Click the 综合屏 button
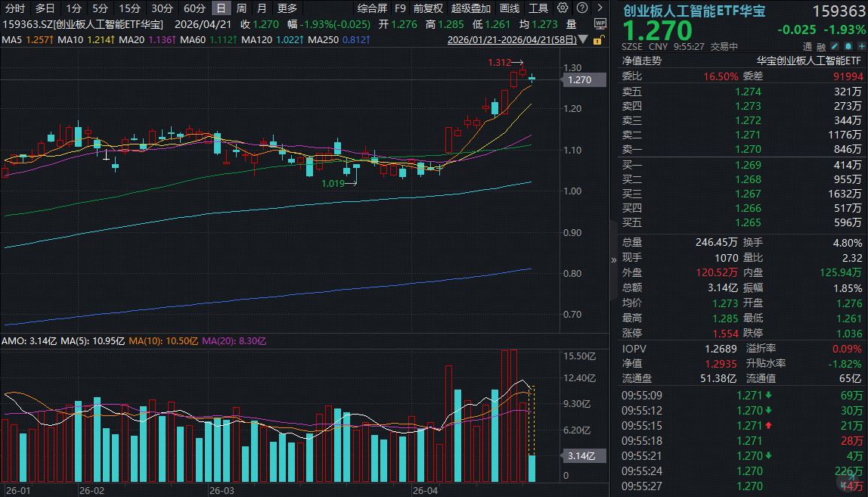 [372, 8]
